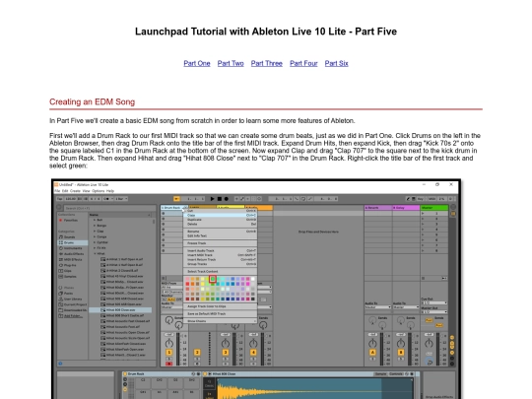The height and width of the screenshot is (399, 532).
Task: Toggle the B return track activator
Action: [401, 353]
